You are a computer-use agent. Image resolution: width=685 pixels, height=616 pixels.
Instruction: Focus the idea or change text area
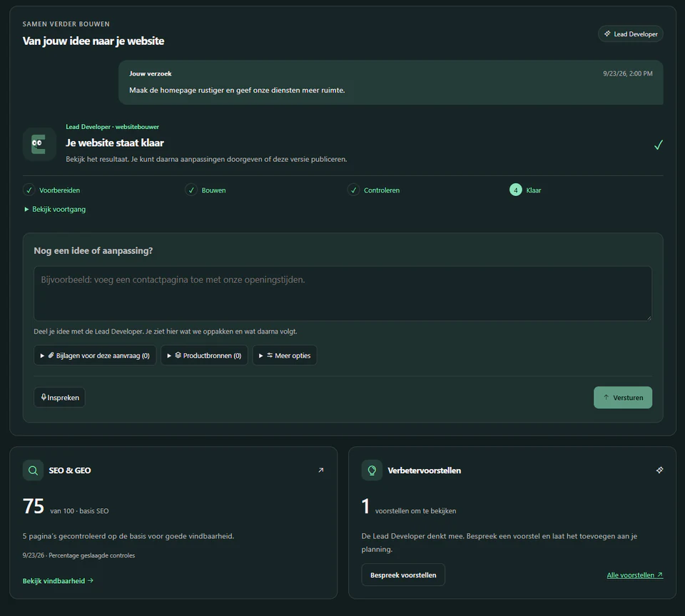[x=342, y=293]
